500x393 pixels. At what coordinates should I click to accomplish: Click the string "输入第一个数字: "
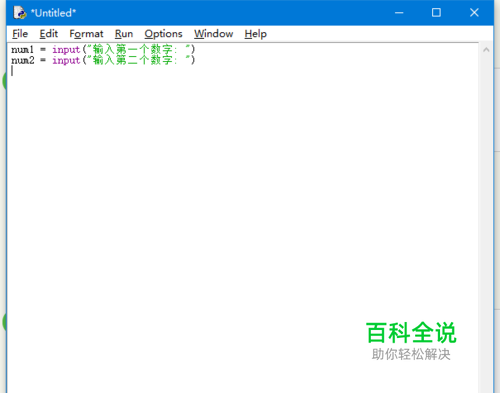pyautogui.click(x=138, y=50)
